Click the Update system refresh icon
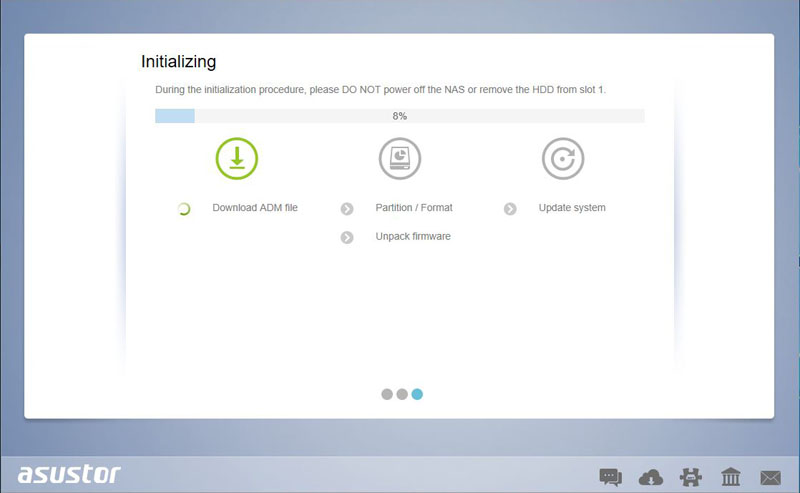The image size is (800, 493). (x=563, y=159)
